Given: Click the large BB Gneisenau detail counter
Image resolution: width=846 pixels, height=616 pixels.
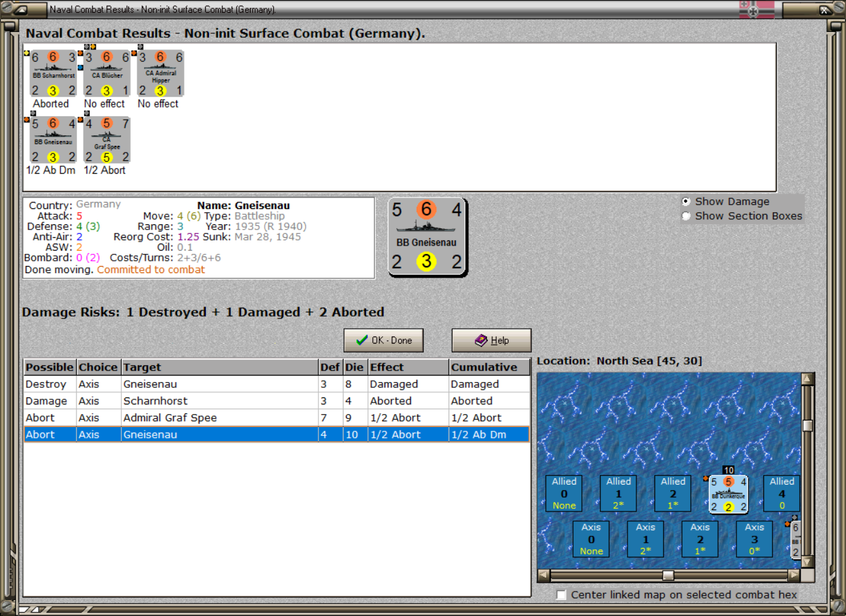Looking at the screenshot, I should click(x=427, y=237).
